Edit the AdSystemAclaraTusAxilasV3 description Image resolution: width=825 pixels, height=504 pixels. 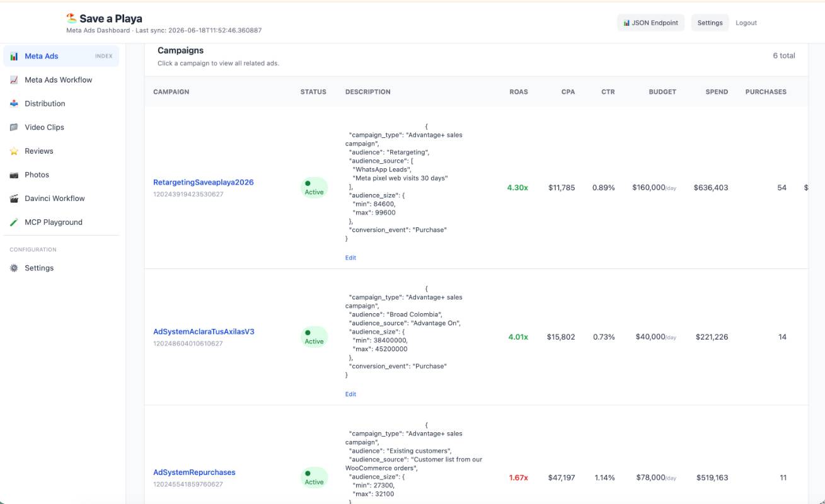click(350, 394)
